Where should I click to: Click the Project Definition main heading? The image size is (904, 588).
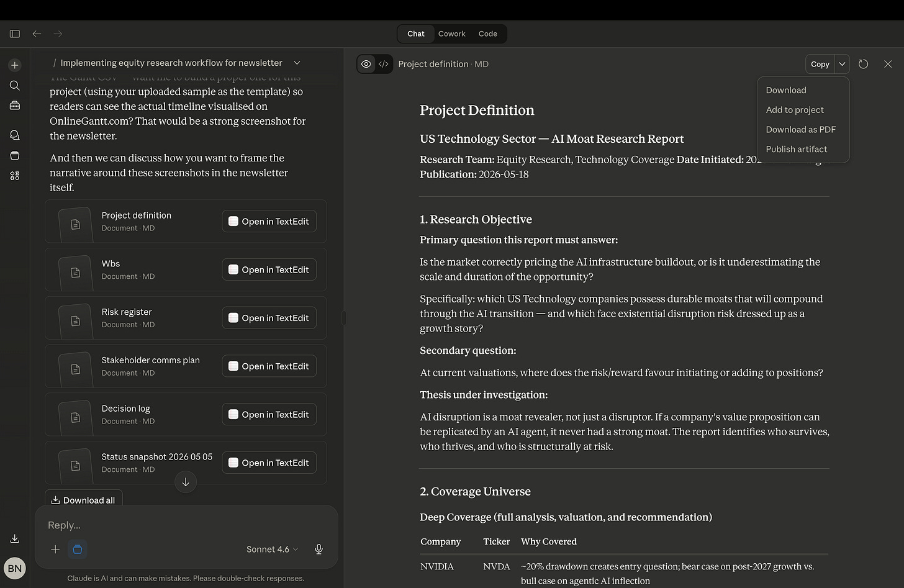click(x=477, y=110)
